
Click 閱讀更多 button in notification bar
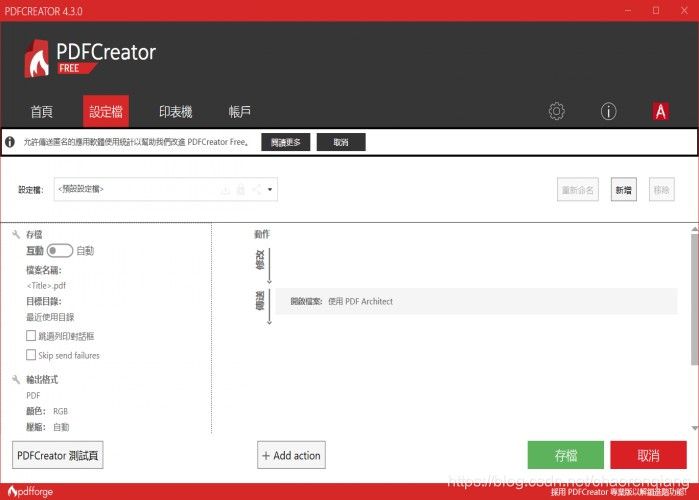285,142
